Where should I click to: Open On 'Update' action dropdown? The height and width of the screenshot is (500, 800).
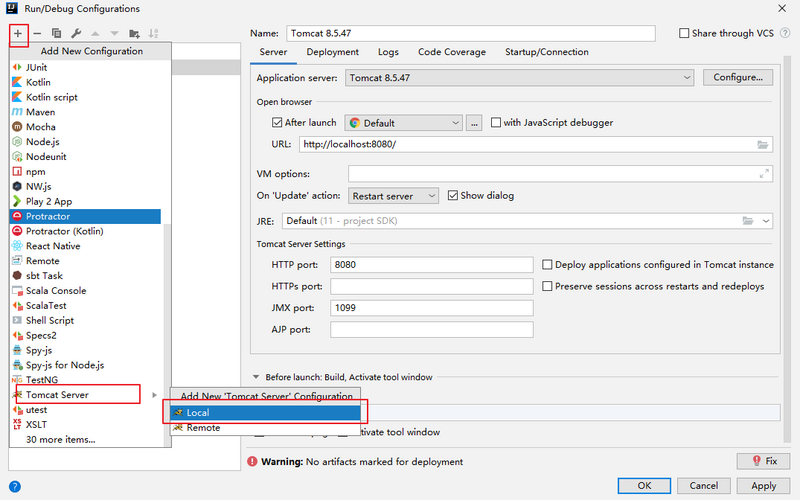(393, 196)
